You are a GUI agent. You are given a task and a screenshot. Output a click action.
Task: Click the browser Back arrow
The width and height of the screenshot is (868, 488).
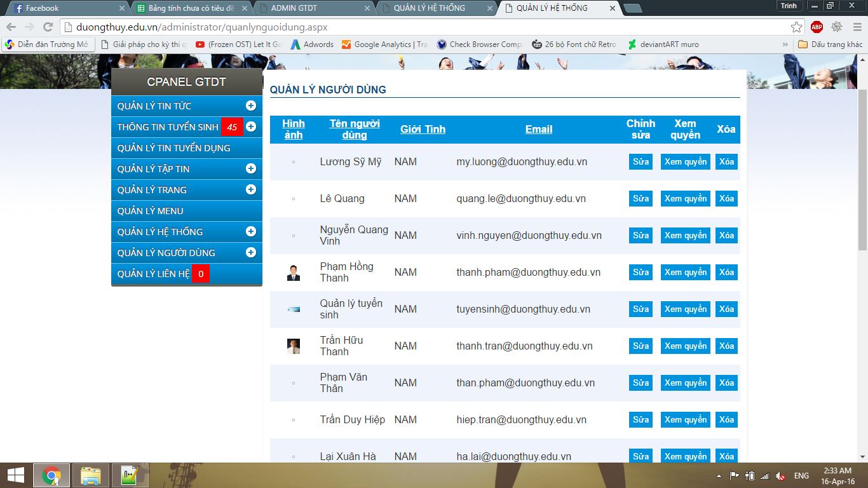11,27
